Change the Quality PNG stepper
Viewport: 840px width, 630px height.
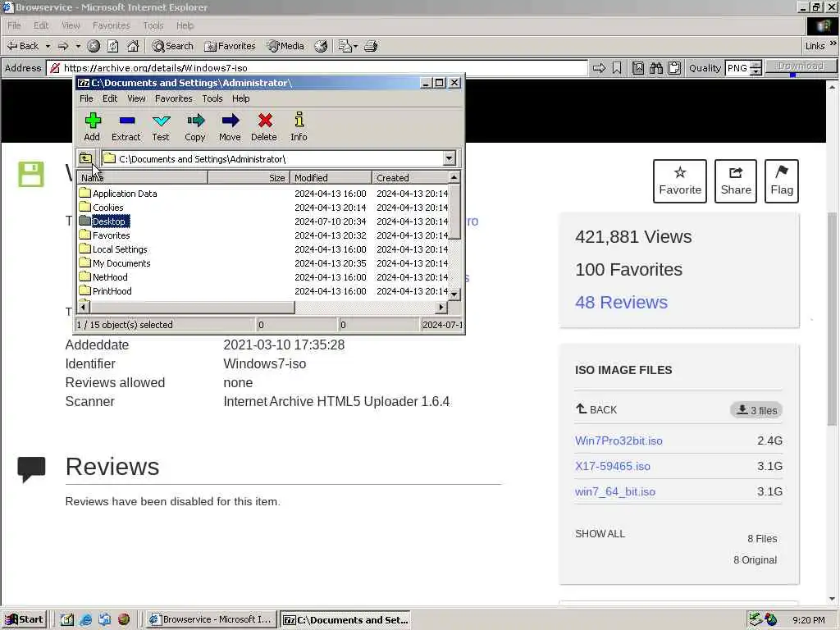pyautogui.click(x=756, y=68)
